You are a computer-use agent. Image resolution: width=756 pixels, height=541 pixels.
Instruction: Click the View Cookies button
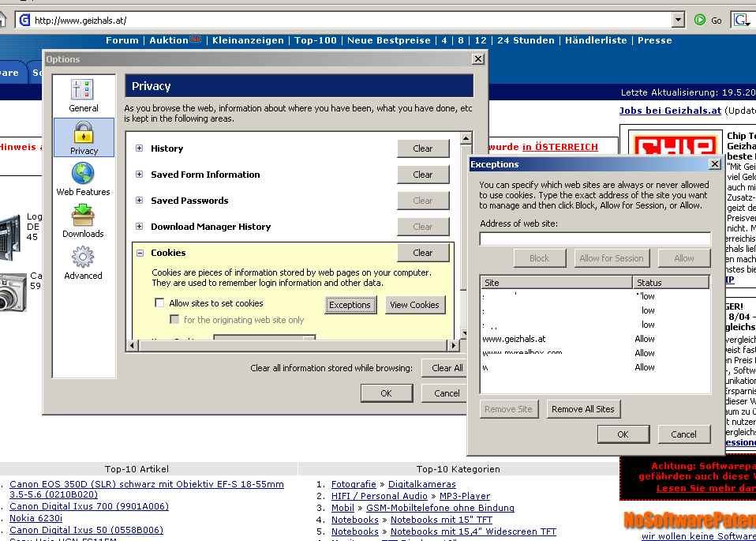click(414, 305)
